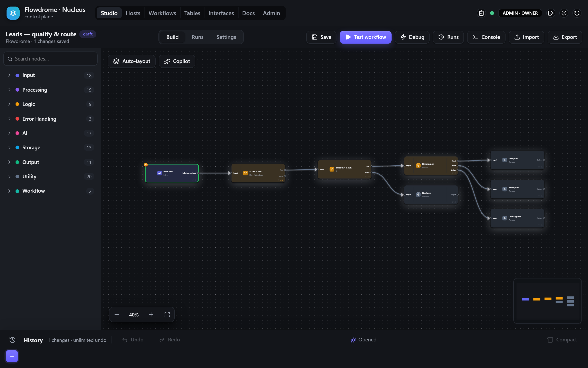Expand the Storage node category
The image size is (588, 368).
tap(50, 147)
